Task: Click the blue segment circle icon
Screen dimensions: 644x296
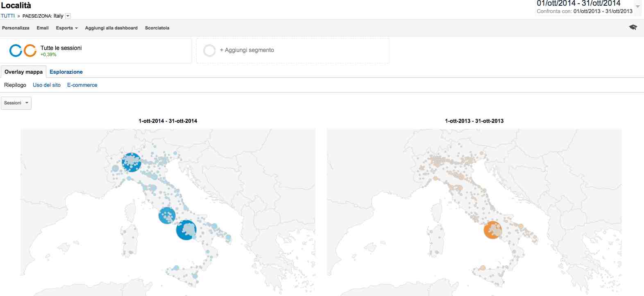Action: 16,50
